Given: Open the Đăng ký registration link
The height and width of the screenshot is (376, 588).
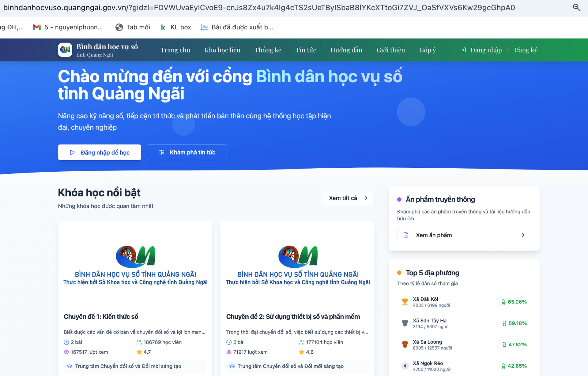Looking at the screenshot, I should pos(526,50).
